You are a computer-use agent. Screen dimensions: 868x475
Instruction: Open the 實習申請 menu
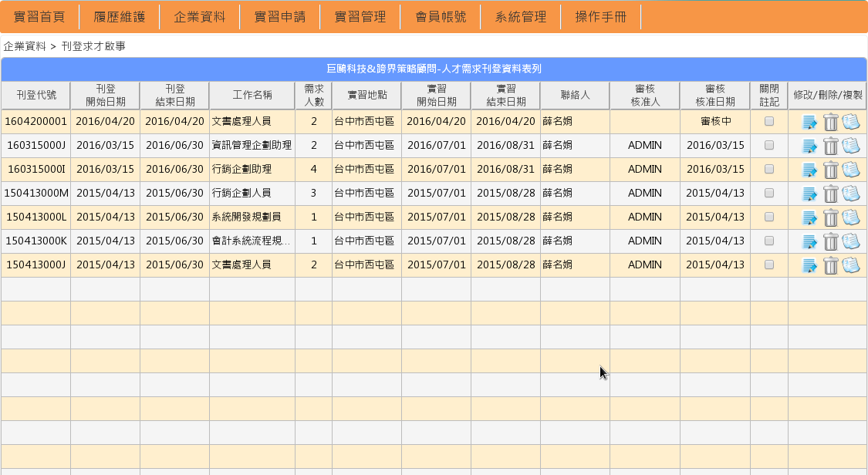point(280,17)
